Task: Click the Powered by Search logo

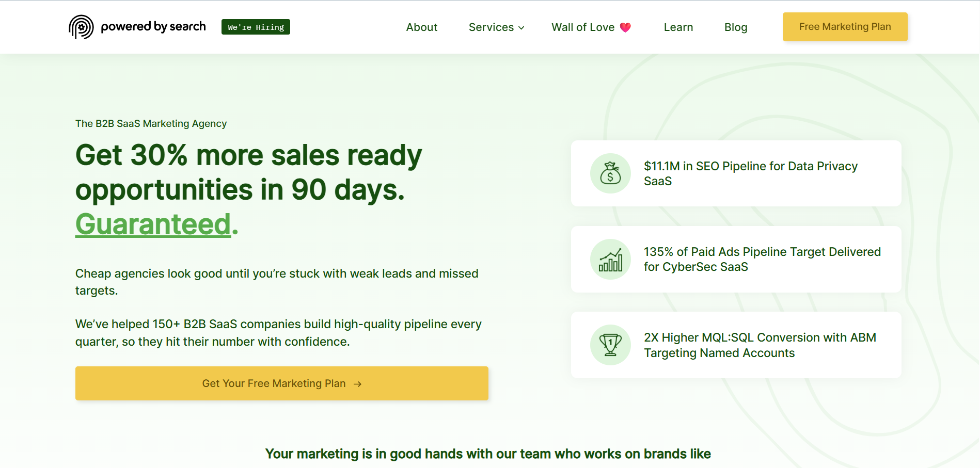Action: [137, 26]
